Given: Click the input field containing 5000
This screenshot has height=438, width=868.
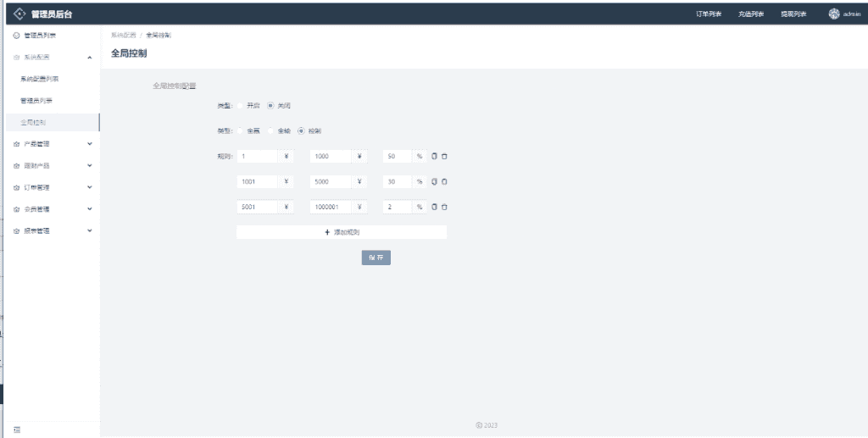Looking at the screenshot, I should [331, 181].
